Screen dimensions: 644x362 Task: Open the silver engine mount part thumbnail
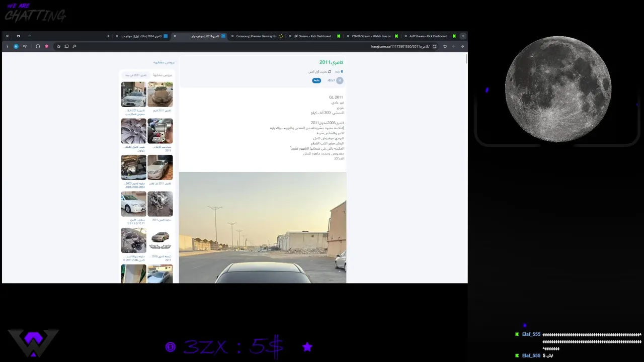[160, 131]
